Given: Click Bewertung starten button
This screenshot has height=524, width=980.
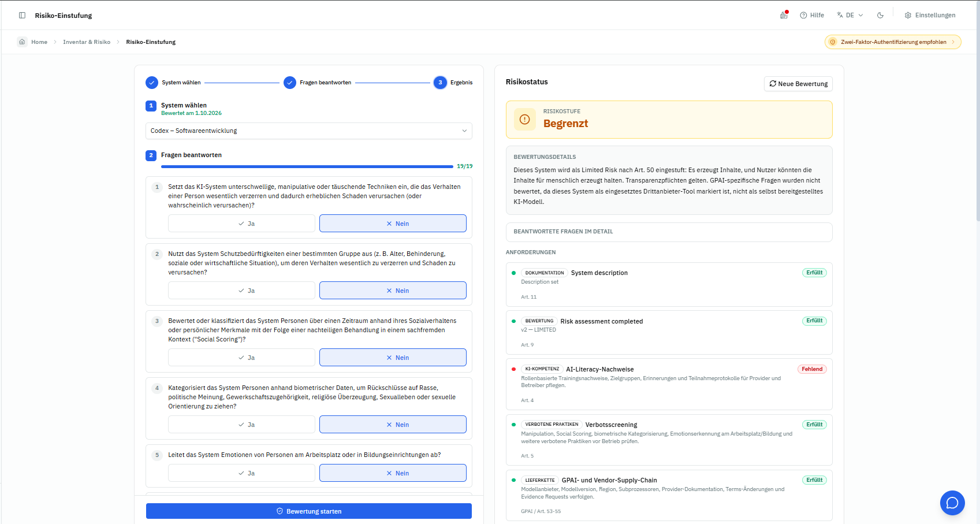Looking at the screenshot, I should click(309, 511).
